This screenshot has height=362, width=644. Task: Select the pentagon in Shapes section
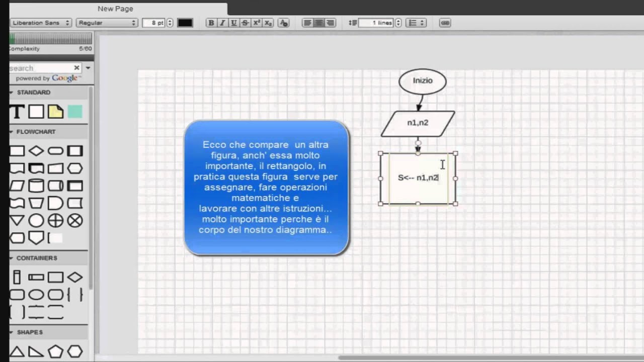(x=55, y=351)
